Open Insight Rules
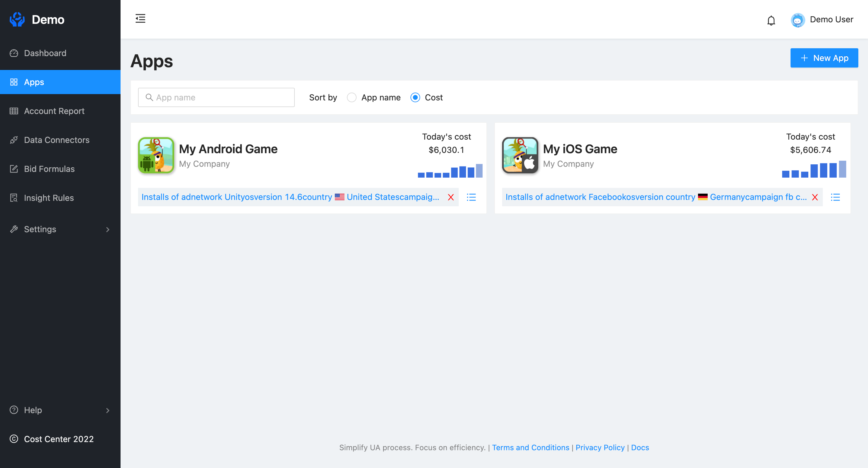Viewport: 868px width, 468px height. pyautogui.click(x=49, y=198)
